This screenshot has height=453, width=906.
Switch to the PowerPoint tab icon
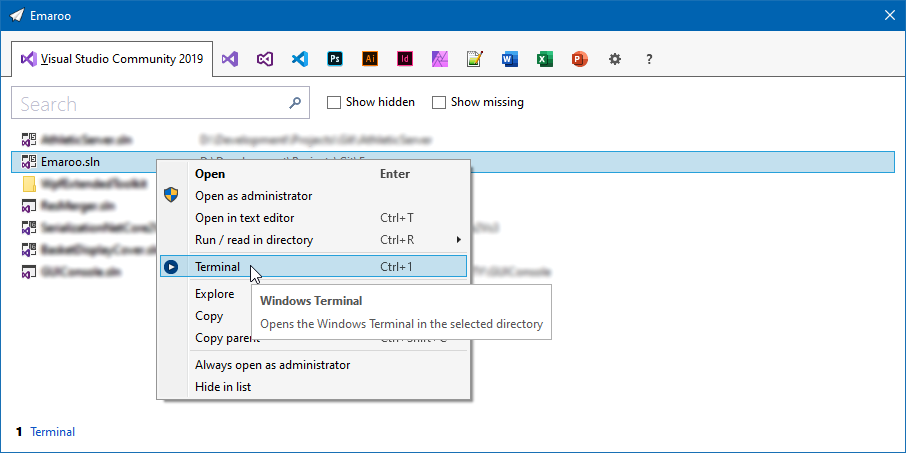pos(580,59)
